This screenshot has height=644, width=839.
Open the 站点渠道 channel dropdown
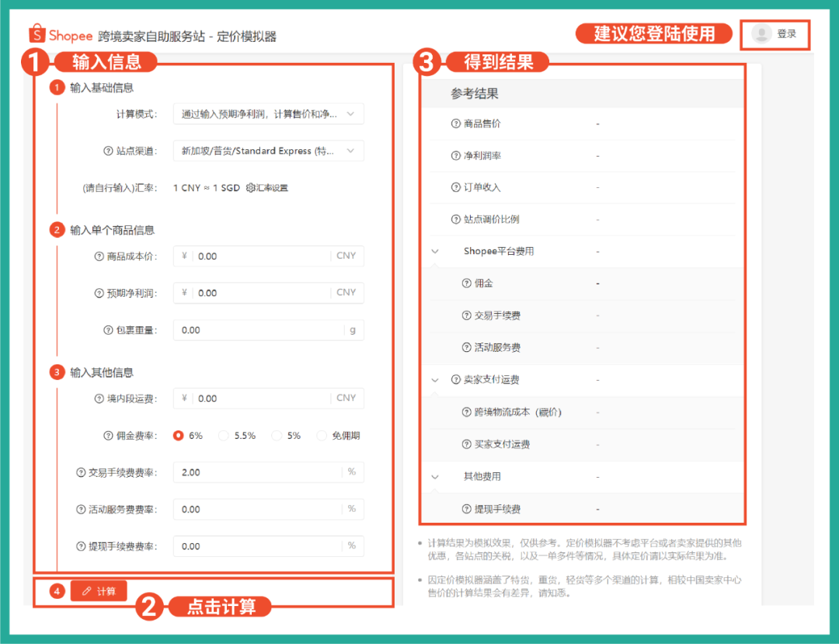click(268, 150)
